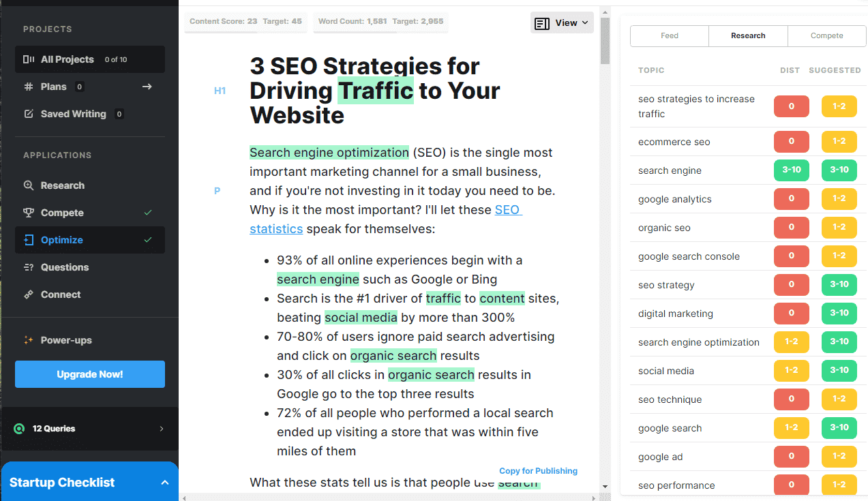
Task: Open Research via magnifier icon
Action: tap(29, 185)
